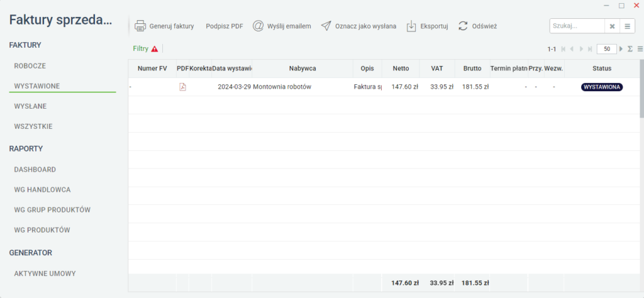Screen dimensions: 644x298
Task: Open the search options hamburger menu
Action: (627, 26)
